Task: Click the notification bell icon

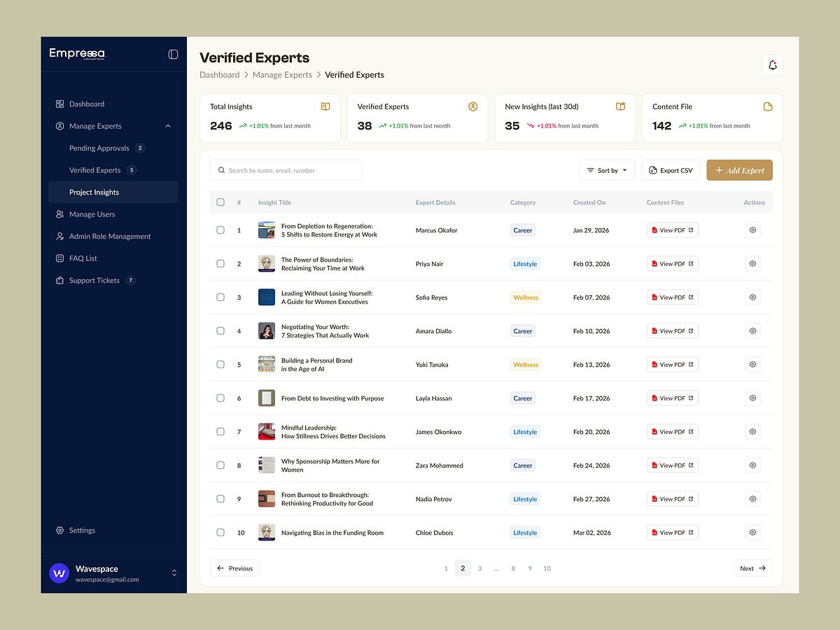Action: coord(772,65)
